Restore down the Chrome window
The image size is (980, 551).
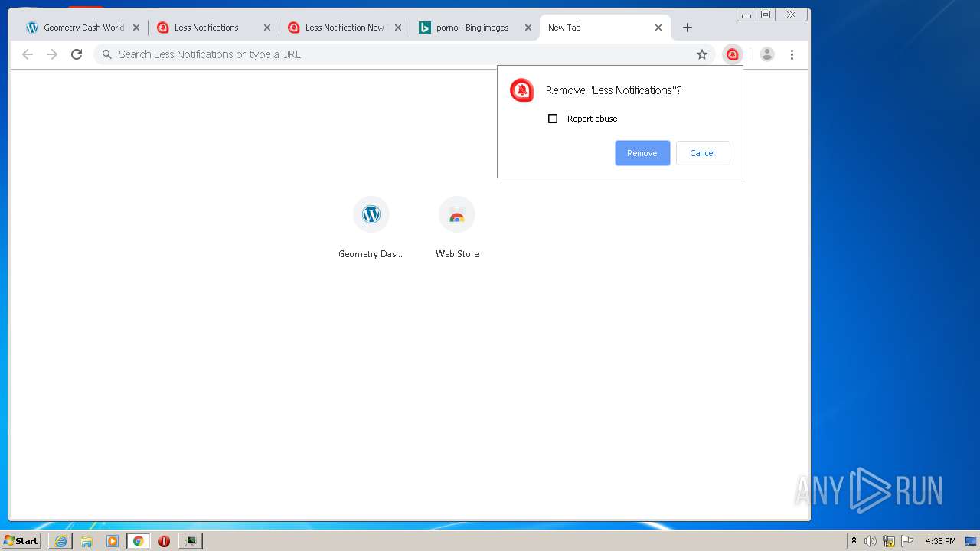click(x=766, y=15)
